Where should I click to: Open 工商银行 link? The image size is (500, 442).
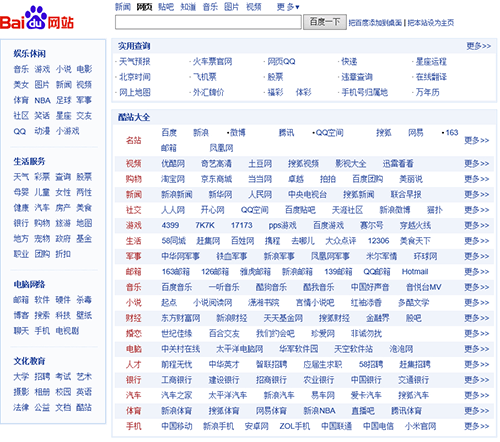pos(177,380)
